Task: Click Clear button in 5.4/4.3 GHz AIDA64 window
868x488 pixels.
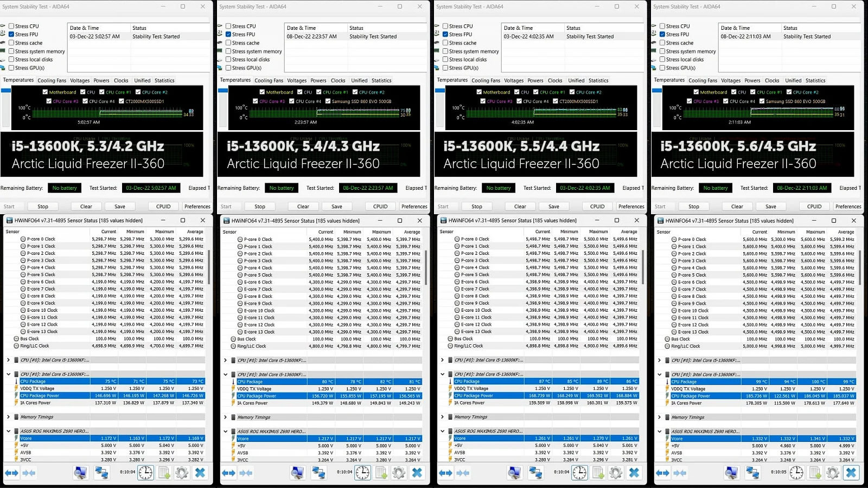Action: (x=303, y=207)
